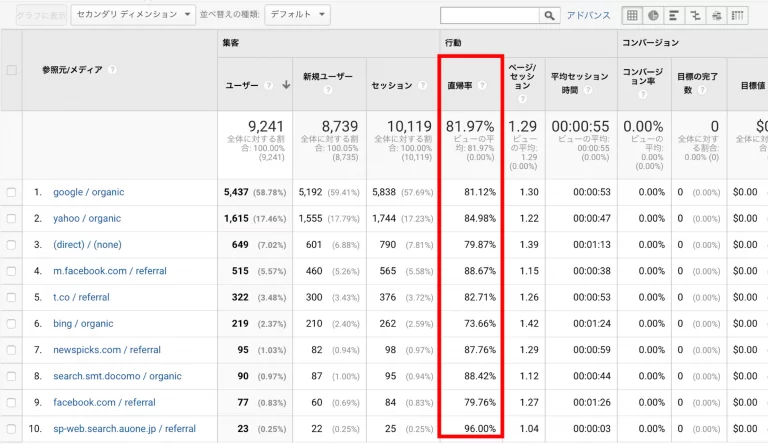
Task: Toggle the select-all header checkbox
Action: click(11, 70)
